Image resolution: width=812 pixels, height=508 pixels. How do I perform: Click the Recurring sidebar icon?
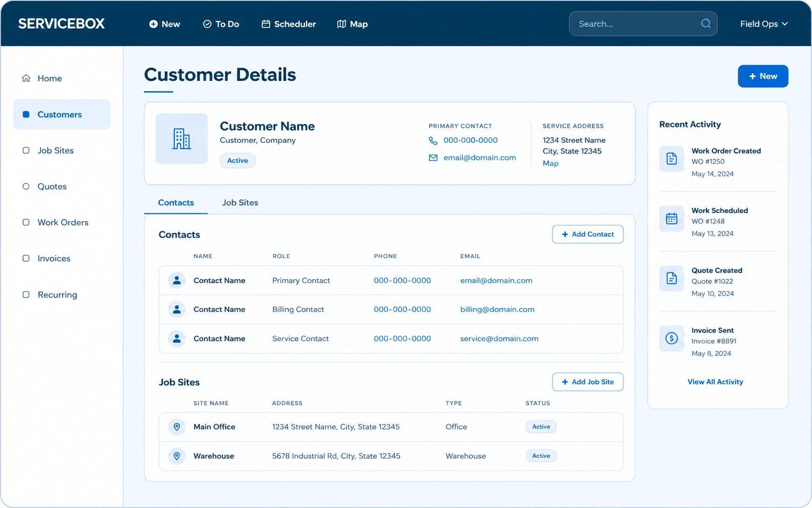point(26,294)
